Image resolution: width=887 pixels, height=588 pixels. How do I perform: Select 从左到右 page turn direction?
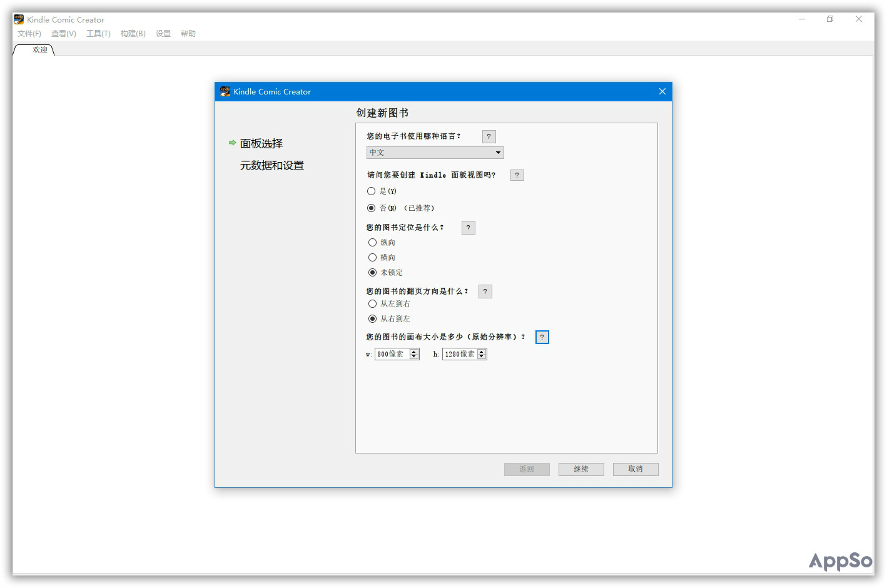(373, 303)
